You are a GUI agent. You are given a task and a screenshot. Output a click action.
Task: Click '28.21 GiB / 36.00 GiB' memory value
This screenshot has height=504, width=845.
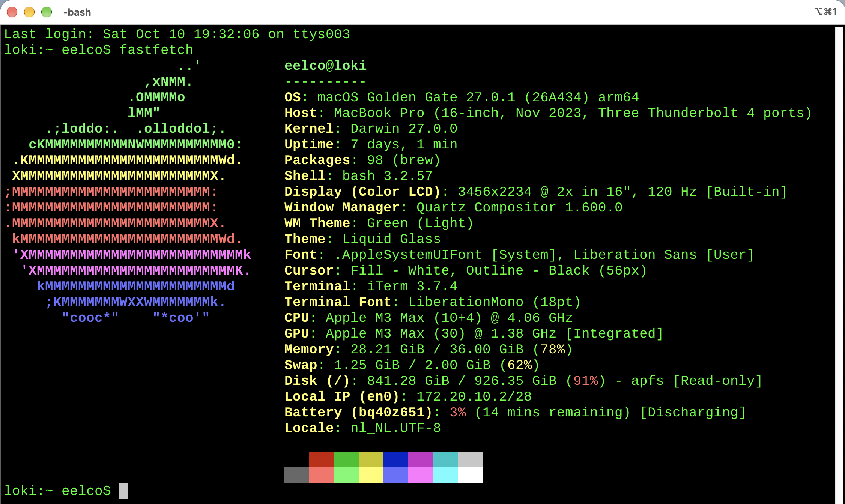coord(437,349)
